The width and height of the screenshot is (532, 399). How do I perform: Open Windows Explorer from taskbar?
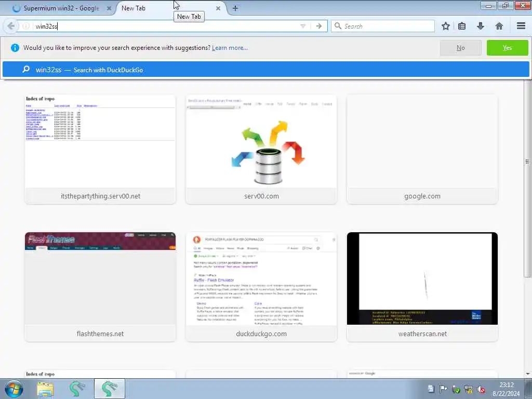coord(45,389)
